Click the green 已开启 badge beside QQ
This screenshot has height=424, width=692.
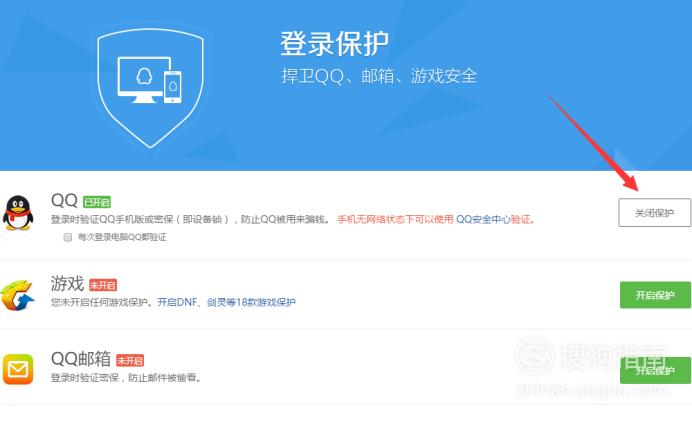coord(97,202)
